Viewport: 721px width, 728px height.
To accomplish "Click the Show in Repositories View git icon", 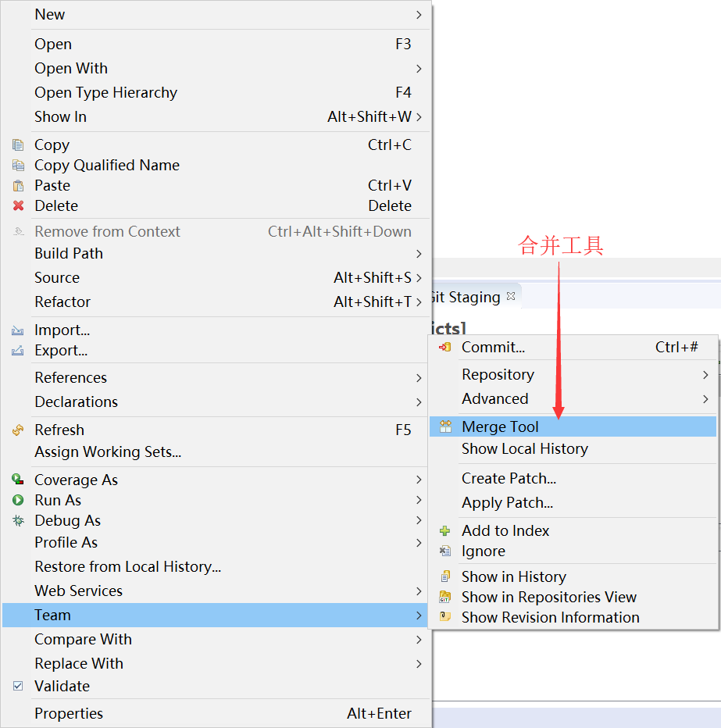I will tap(444, 597).
